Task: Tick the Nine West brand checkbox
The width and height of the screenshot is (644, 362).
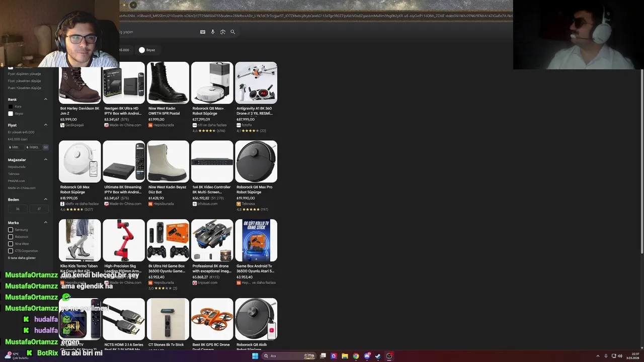Action: tap(11, 244)
